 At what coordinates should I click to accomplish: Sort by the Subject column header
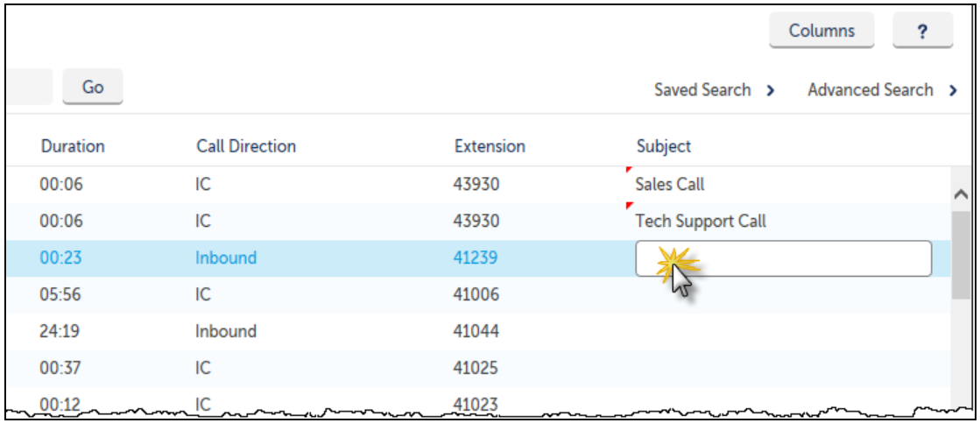[x=664, y=147]
